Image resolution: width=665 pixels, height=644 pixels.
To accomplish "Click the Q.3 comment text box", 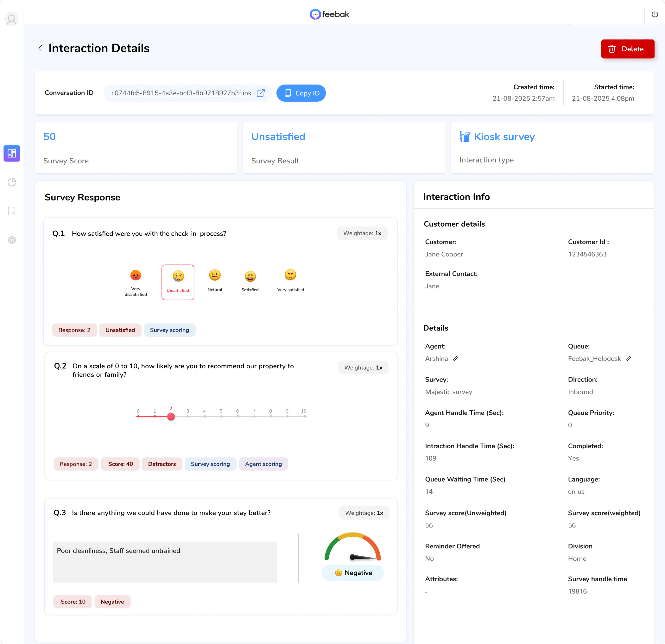I will [x=165, y=562].
